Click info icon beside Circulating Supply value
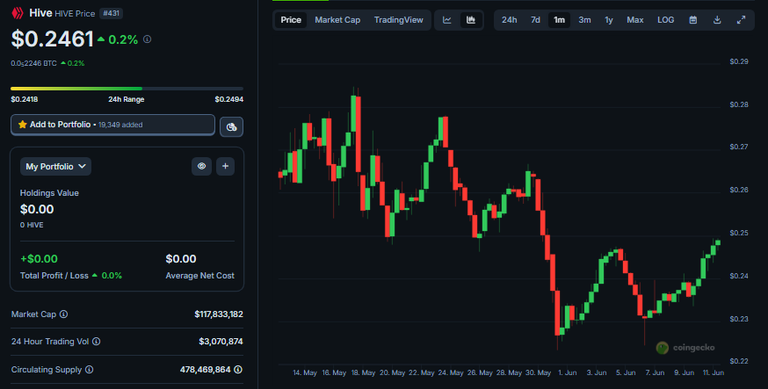The image size is (768, 389). tap(238, 369)
